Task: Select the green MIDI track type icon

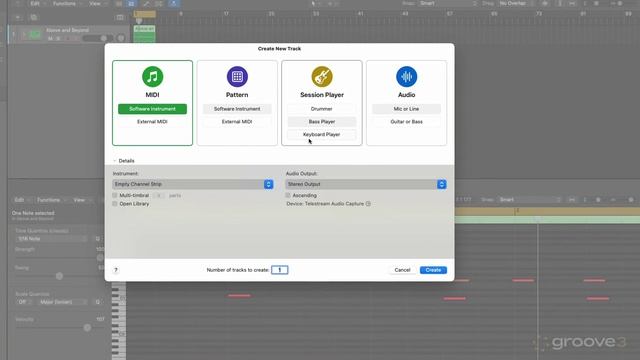Action: pos(152,77)
